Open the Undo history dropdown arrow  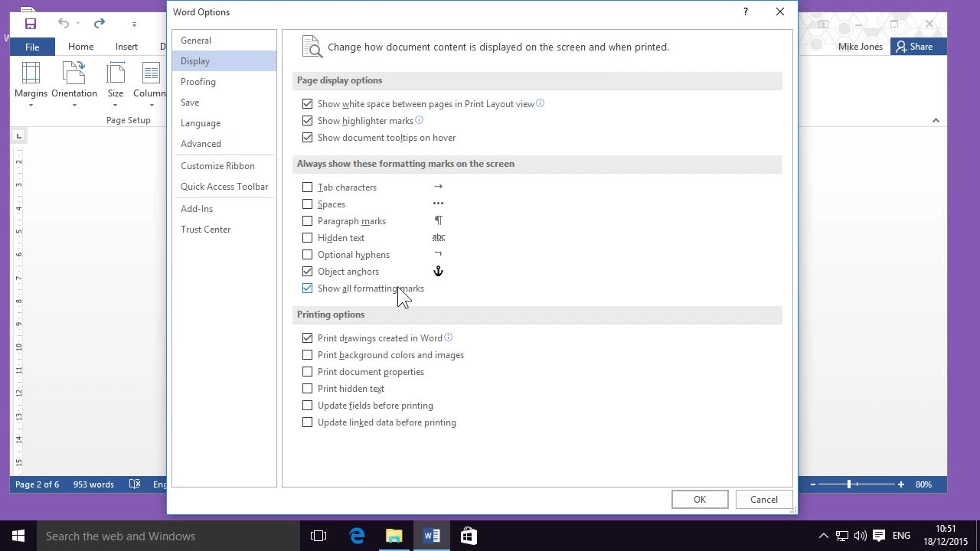77,24
